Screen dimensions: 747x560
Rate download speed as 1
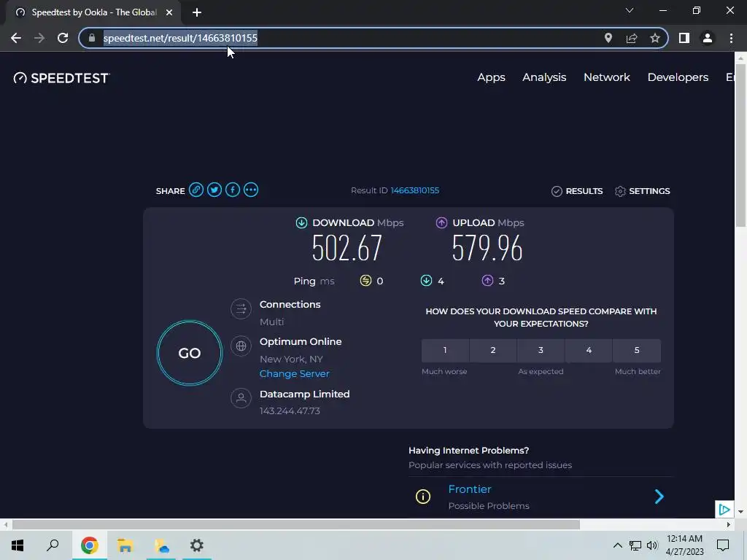point(445,351)
